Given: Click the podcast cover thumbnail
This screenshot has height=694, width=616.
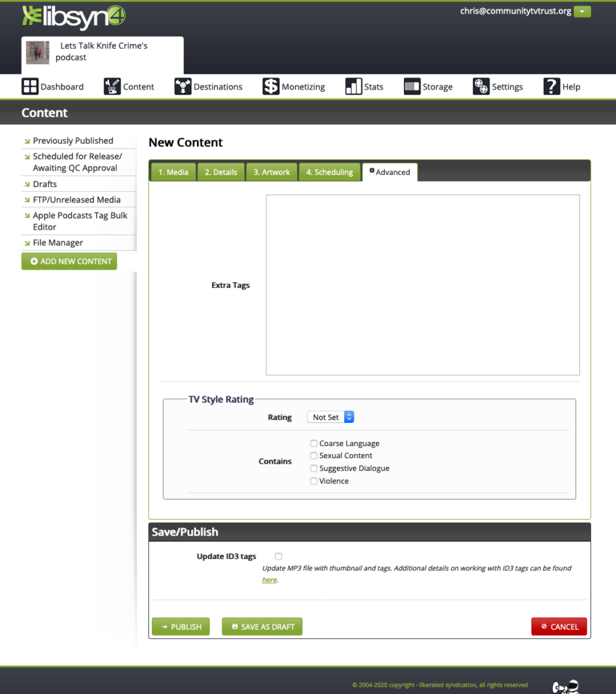Looking at the screenshot, I should tap(38, 53).
